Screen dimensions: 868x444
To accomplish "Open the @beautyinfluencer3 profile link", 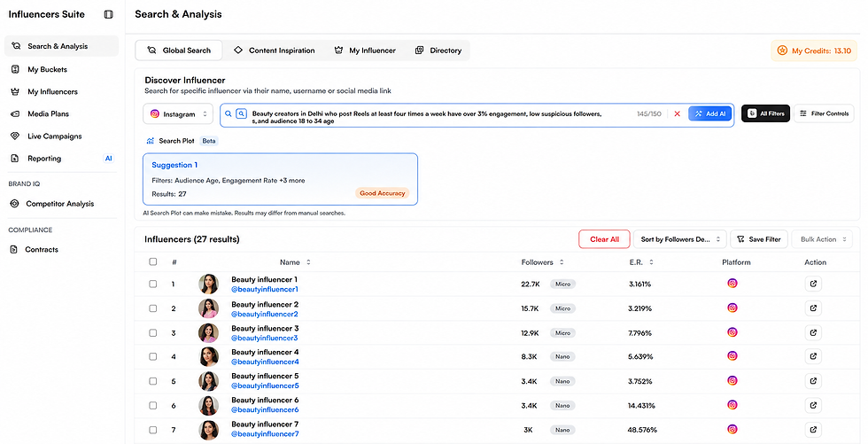I will coord(265,338).
